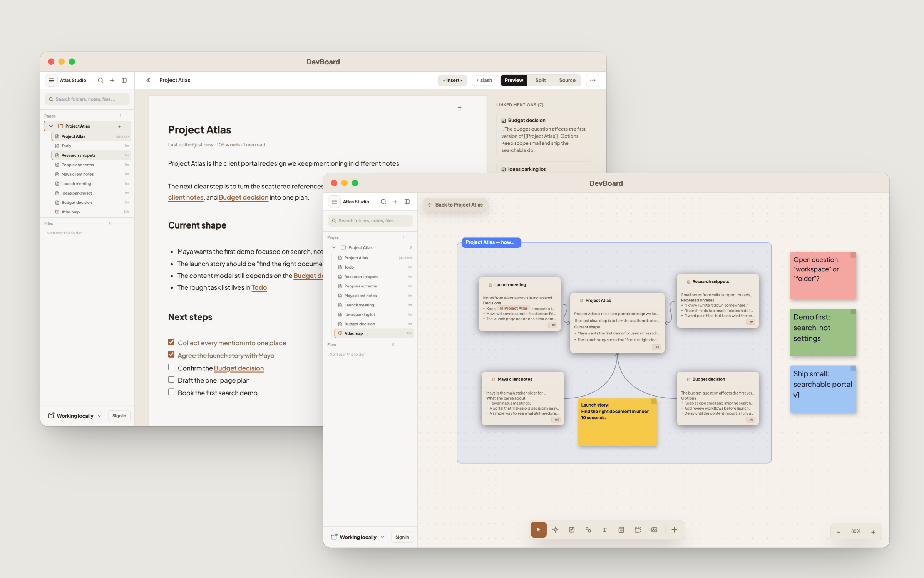Toggle sidebar panel icon in the front window
The width and height of the screenshot is (924, 578).
(407, 202)
